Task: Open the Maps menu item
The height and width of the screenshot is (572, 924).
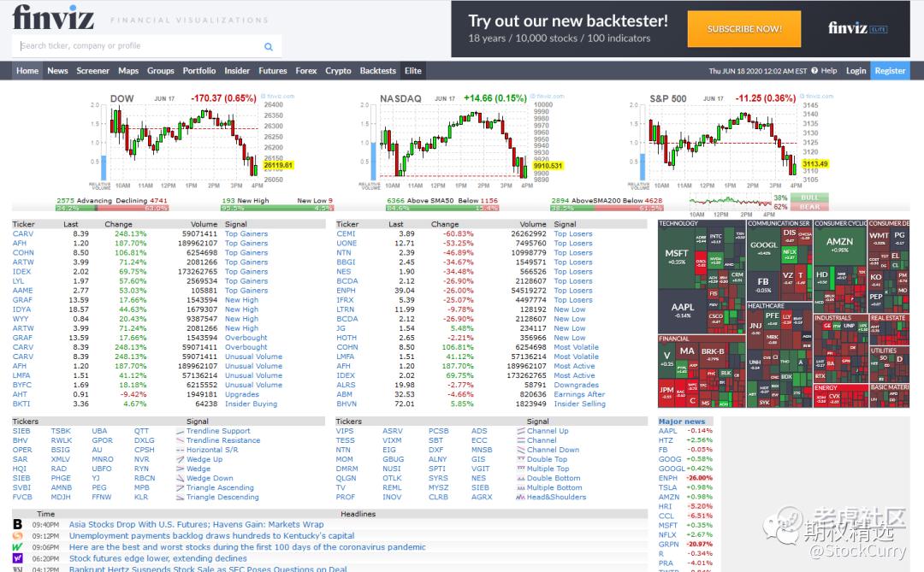Action: tap(128, 71)
